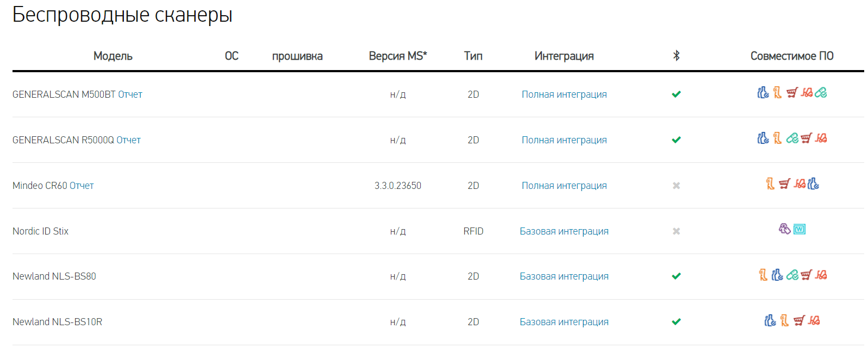Click purple tags icon in Nordic ID Stix row
This screenshot has height=348, width=868.
(x=784, y=229)
